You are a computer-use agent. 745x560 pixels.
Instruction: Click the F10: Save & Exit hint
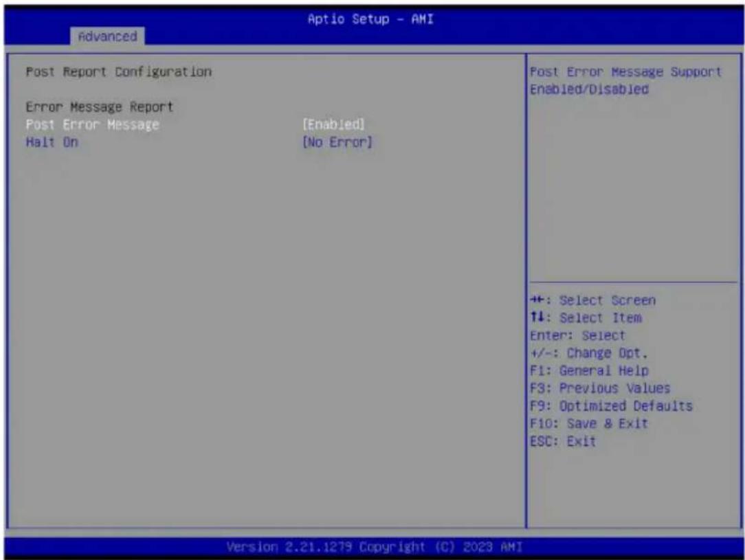pos(589,423)
